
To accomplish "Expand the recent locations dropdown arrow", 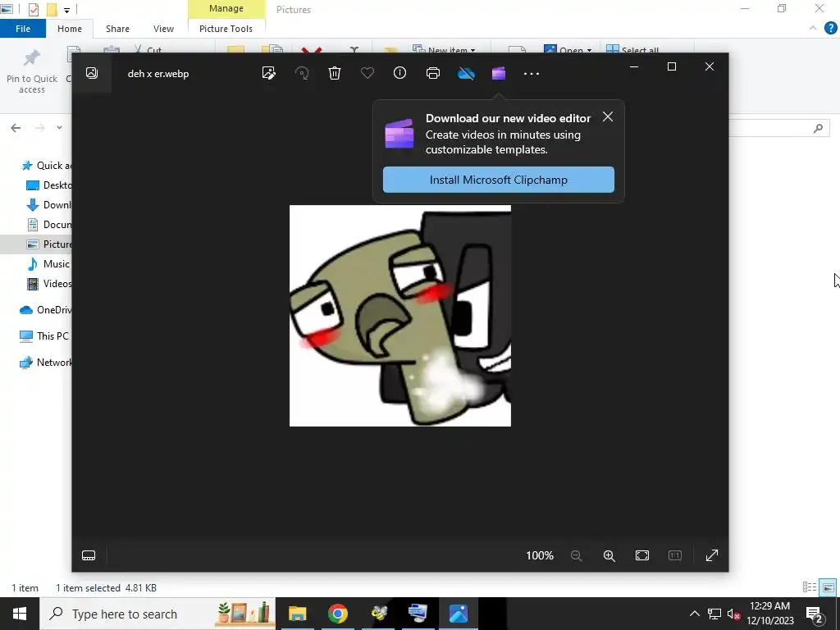I will point(59,127).
